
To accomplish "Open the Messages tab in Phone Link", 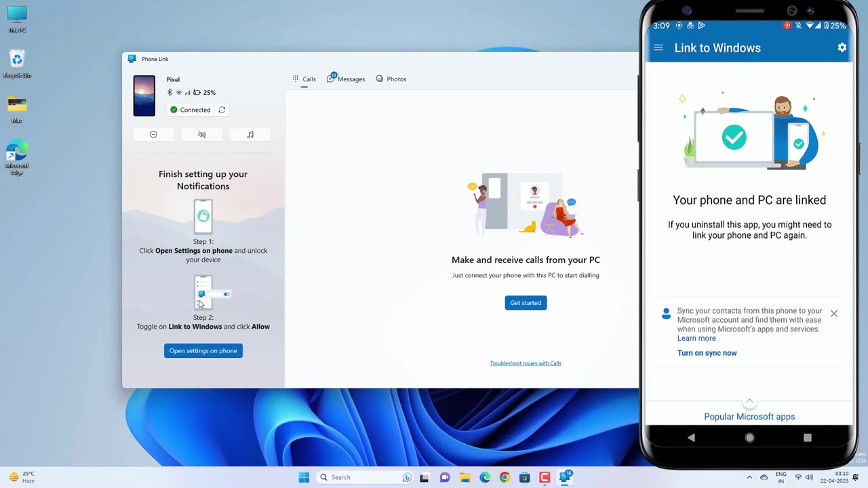I will coord(346,79).
